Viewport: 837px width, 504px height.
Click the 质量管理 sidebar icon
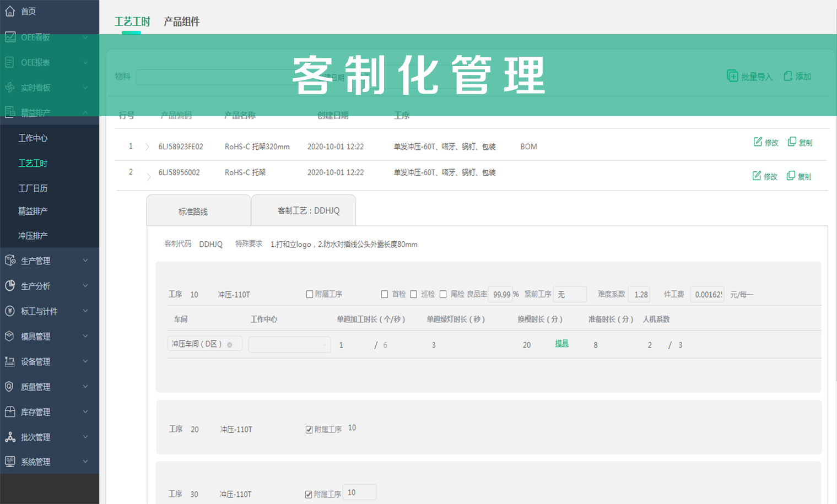pos(9,387)
